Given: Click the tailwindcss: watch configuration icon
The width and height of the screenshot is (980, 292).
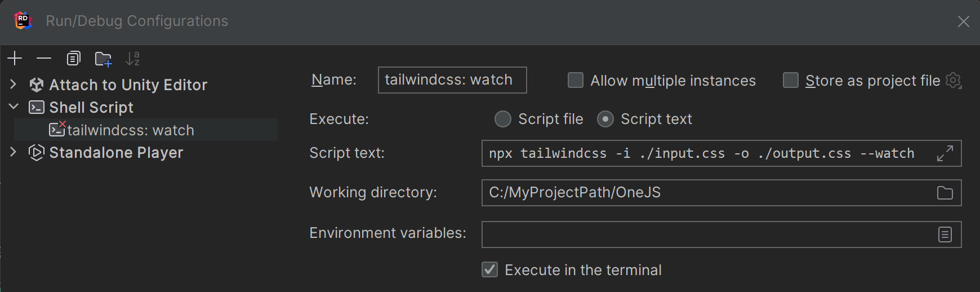Looking at the screenshot, I should point(57,129).
